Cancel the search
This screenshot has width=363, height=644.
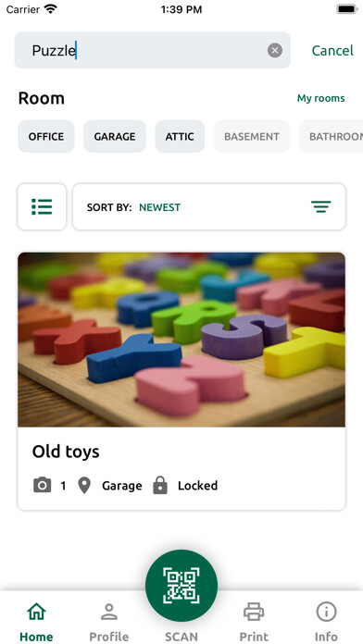[332, 51]
